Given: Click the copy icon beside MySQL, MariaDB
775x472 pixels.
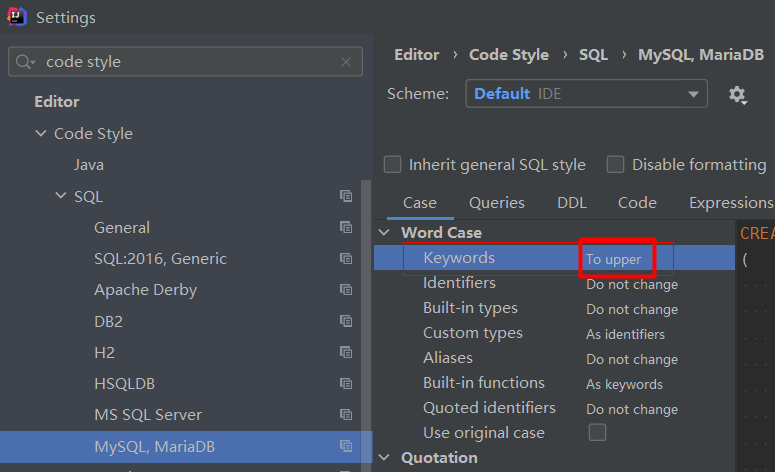Looking at the screenshot, I should coord(346,446).
